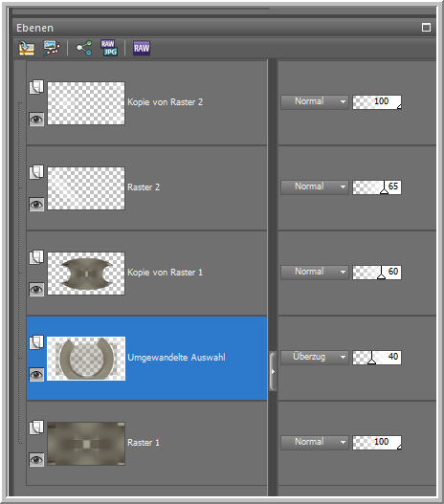Click the share nodes icon in toolbar
Viewport: 444px width, 504px height.
[84, 48]
